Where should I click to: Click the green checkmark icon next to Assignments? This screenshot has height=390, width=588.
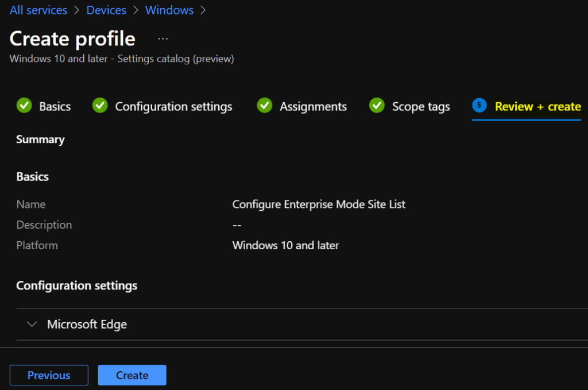265,106
